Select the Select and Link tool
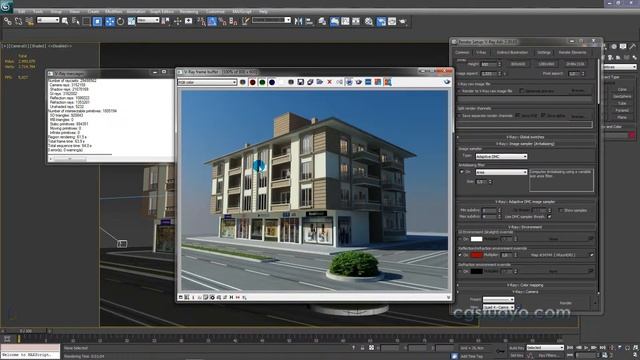This screenshot has width=640, height=360. tap(8, 21)
